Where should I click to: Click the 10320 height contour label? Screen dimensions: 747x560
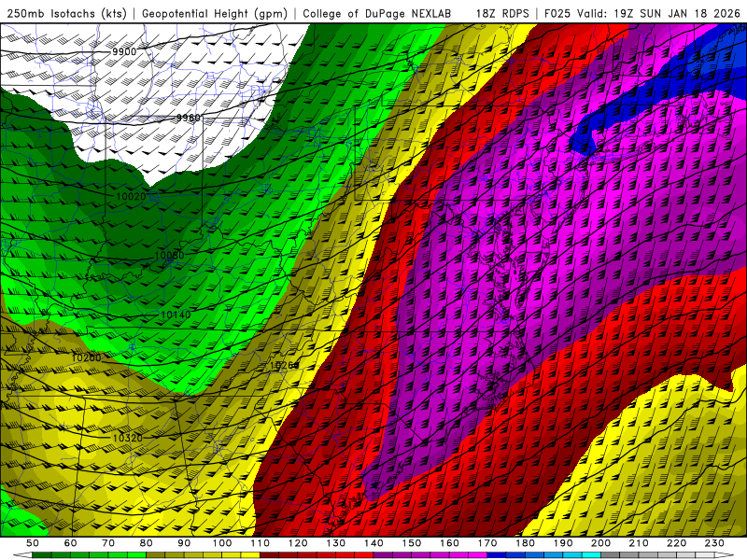click(x=127, y=438)
